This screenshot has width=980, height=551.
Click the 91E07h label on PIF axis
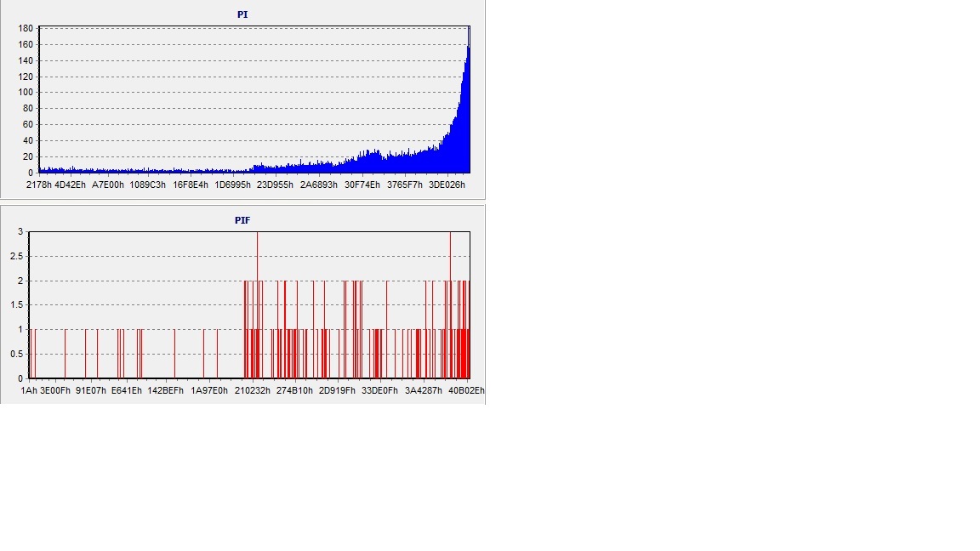tap(91, 390)
